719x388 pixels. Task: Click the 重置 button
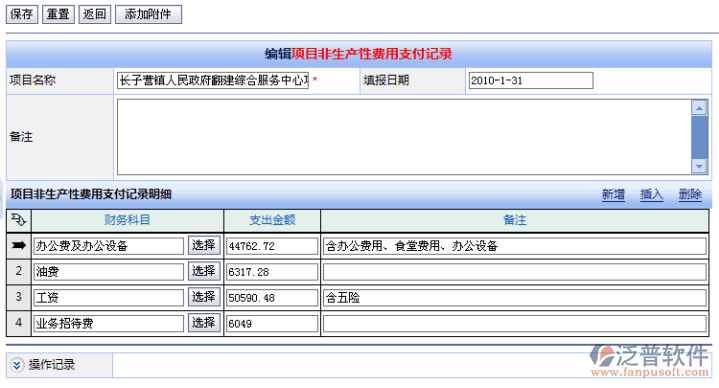point(58,14)
